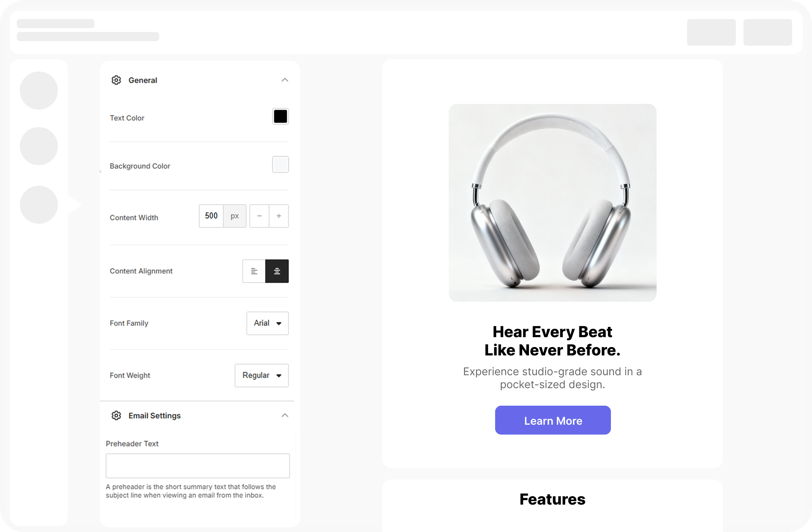The width and height of the screenshot is (812, 532).
Task: Click the minus icon to decrease content width
Action: (x=259, y=216)
